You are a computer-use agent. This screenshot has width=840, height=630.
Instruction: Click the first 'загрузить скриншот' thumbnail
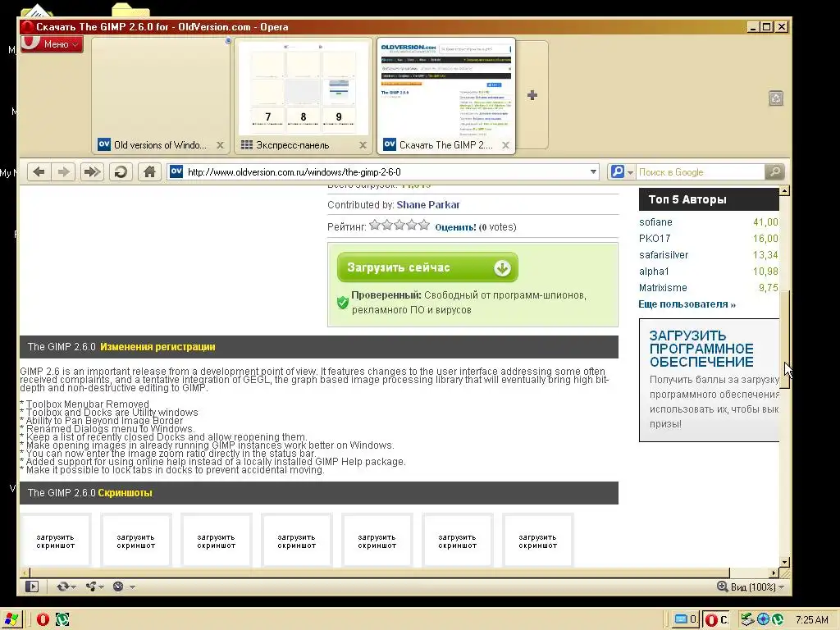(56, 541)
